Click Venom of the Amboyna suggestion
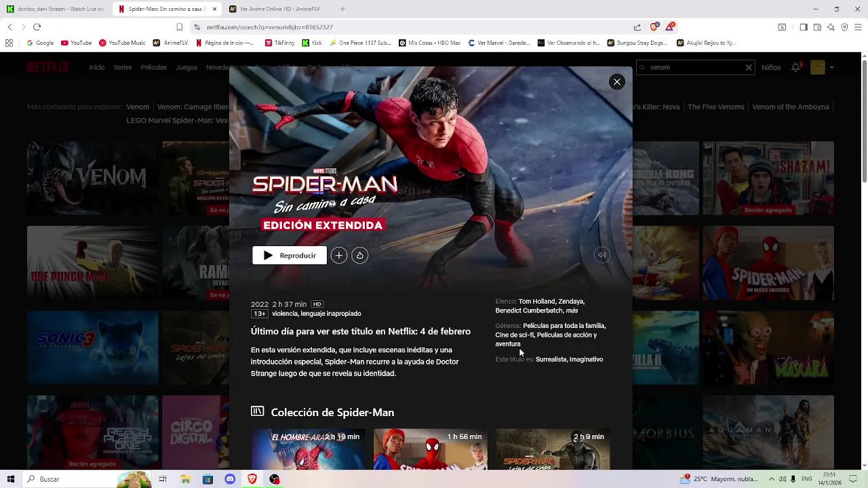Image resolution: width=868 pixels, height=488 pixels. point(791,107)
